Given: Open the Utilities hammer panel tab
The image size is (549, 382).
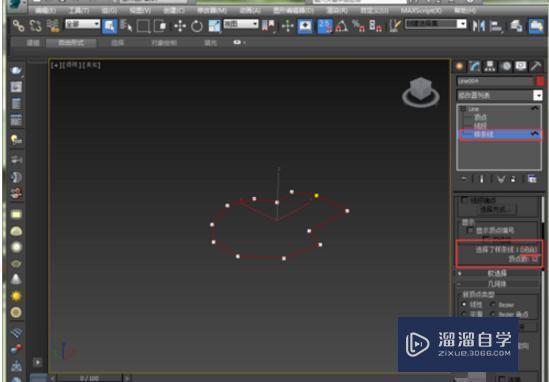Looking at the screenshot, I should pos(536,66).
